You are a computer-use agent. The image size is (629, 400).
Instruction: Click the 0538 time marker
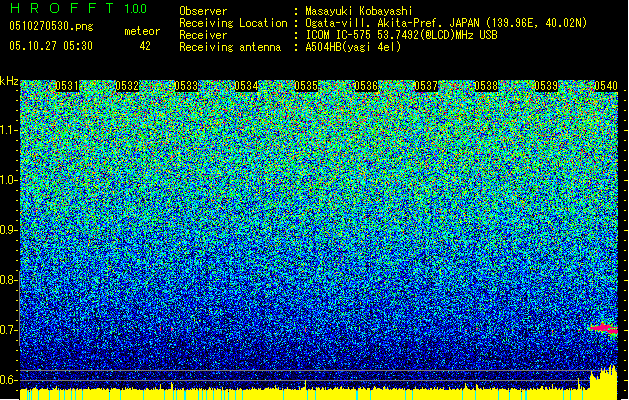tap(486, 86)
